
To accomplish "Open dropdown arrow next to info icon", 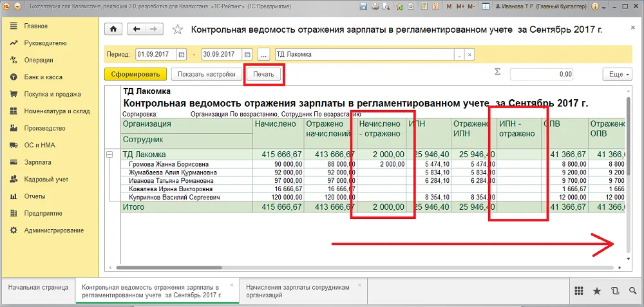I will pos(603,7).
